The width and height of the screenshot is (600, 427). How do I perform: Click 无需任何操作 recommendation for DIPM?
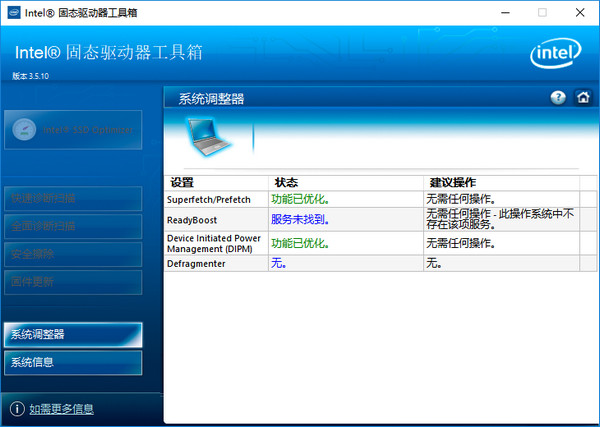tap(461, 243)
